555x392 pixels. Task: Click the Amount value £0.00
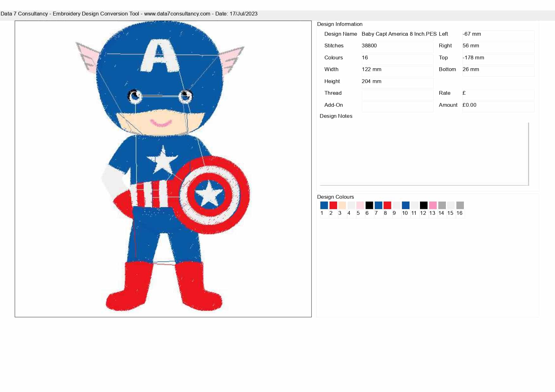point(498,107)
